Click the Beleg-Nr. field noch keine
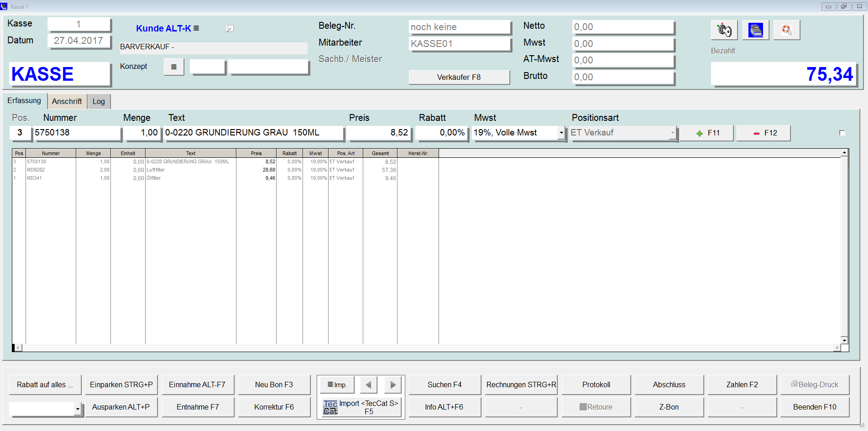This screenshot has height=431, width=868. point(459,27)
